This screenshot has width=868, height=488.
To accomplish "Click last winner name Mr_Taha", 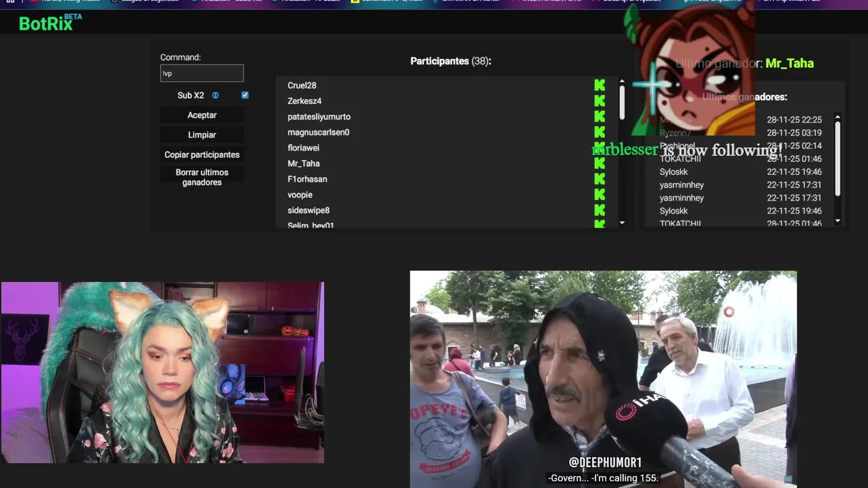I will pos(789,63).
